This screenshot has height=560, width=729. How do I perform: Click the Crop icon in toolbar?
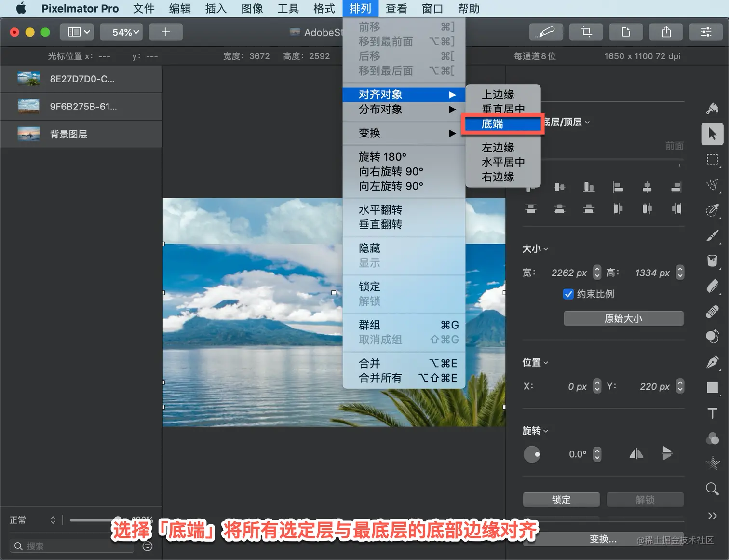[x=586, y=32]
